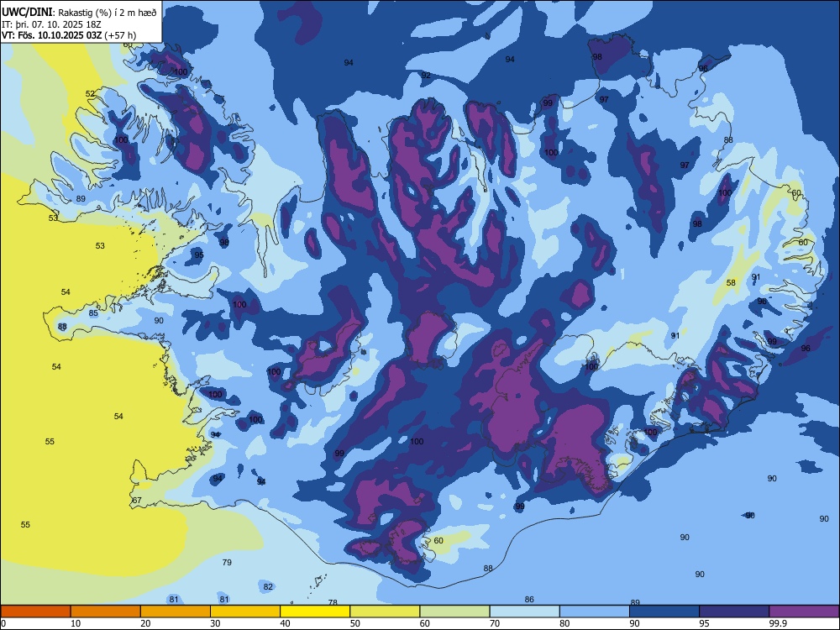Click the "67" humidity value on map
This screenshot has height=630, width=840.
point(137,501)
